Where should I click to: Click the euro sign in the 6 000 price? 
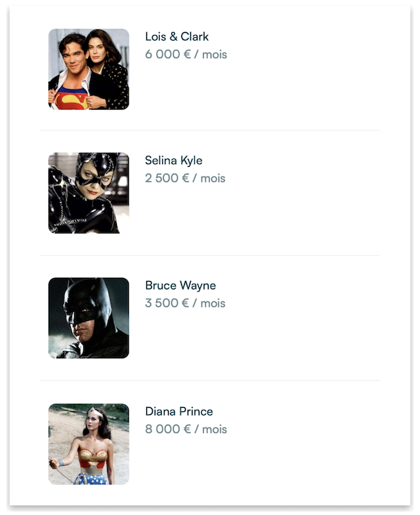[187, 54]
